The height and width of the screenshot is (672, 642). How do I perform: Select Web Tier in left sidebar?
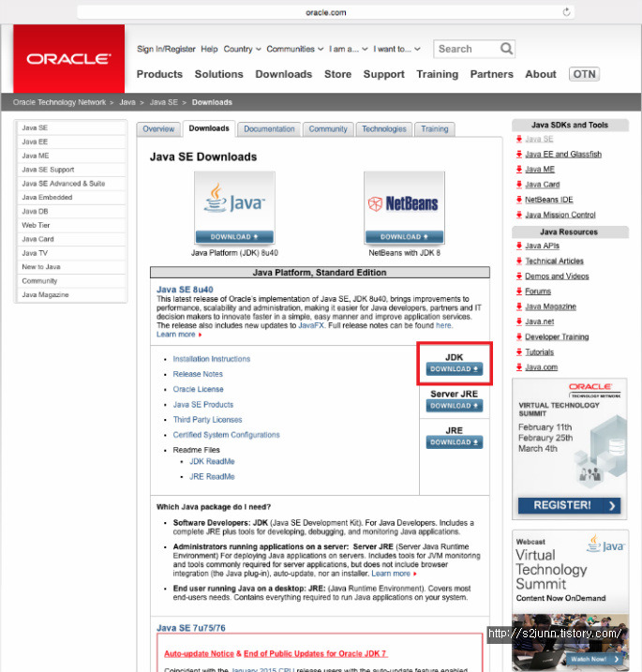click(70, 226)
